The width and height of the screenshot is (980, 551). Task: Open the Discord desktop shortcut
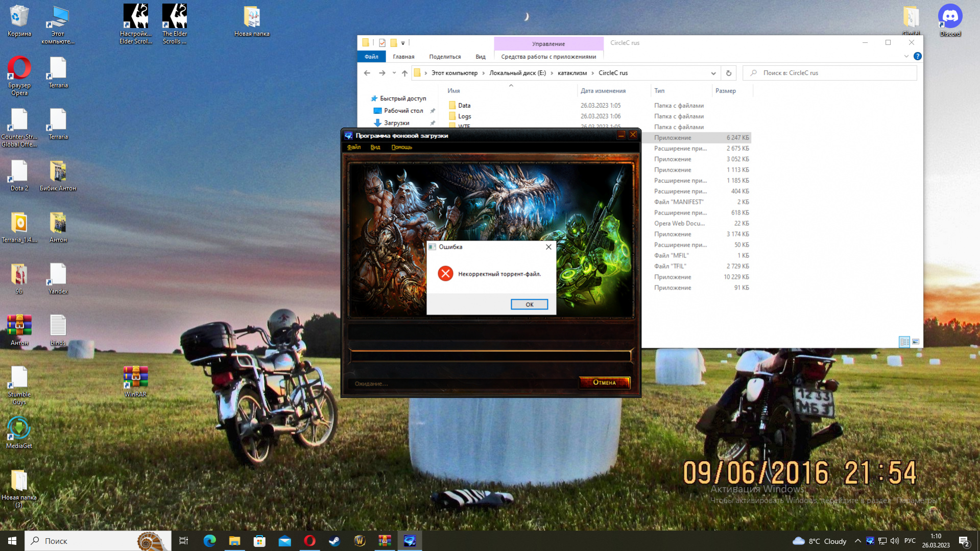950,20
